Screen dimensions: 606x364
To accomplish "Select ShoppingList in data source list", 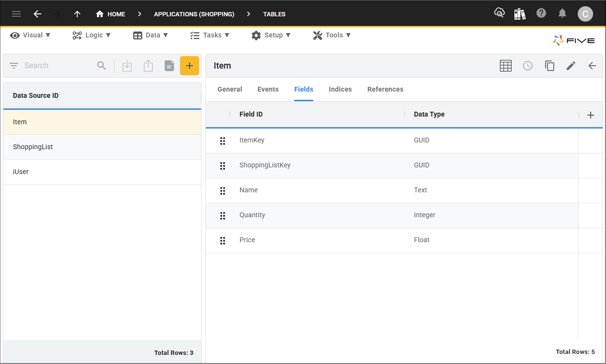I will [33, 147].
